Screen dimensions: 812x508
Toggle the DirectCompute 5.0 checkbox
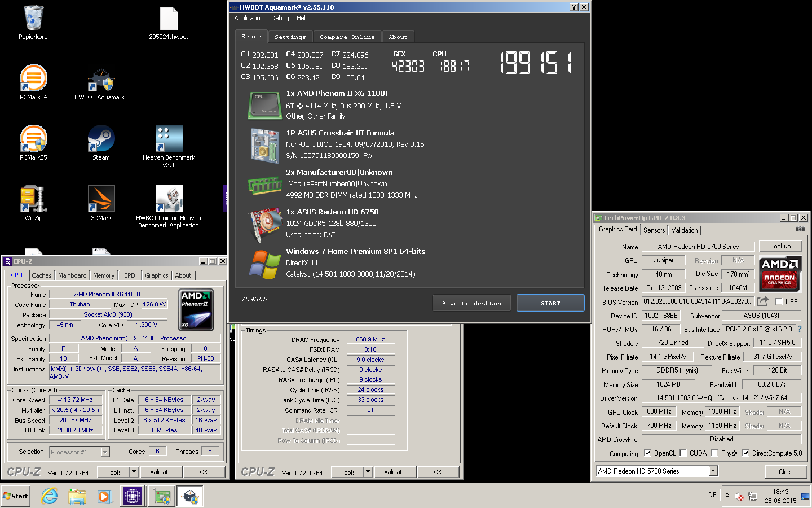pos(745,453)
